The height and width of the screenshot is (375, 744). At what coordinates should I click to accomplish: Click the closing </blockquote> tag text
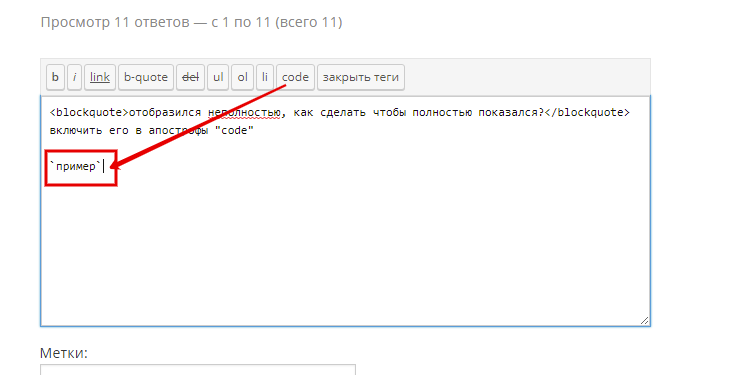point(586,112)
